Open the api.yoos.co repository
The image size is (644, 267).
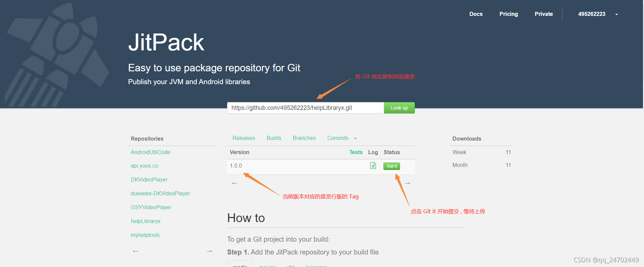[x=145, y=166]
